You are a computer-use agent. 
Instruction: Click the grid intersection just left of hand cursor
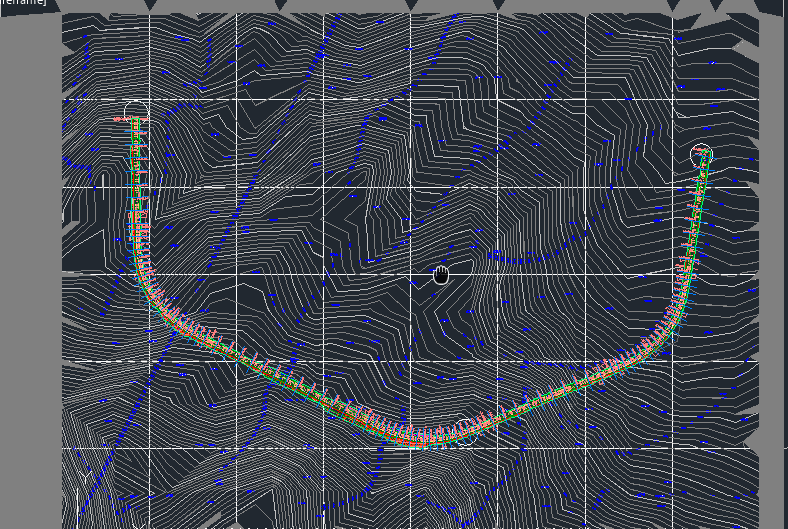click(x=410, y=274)
